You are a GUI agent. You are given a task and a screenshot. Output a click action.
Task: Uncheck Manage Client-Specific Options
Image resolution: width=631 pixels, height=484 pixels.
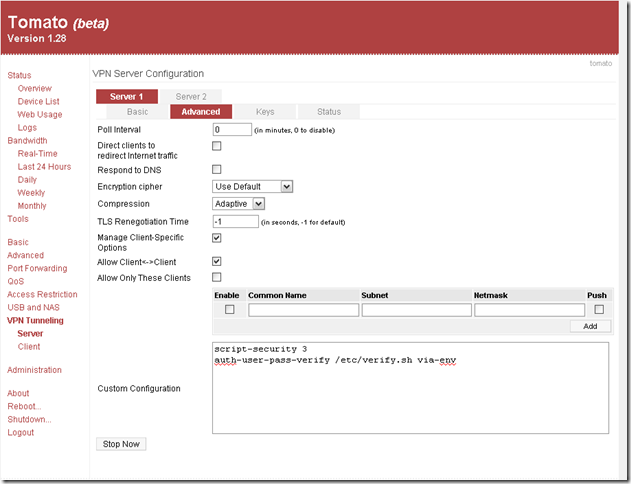tap(217, 238)
